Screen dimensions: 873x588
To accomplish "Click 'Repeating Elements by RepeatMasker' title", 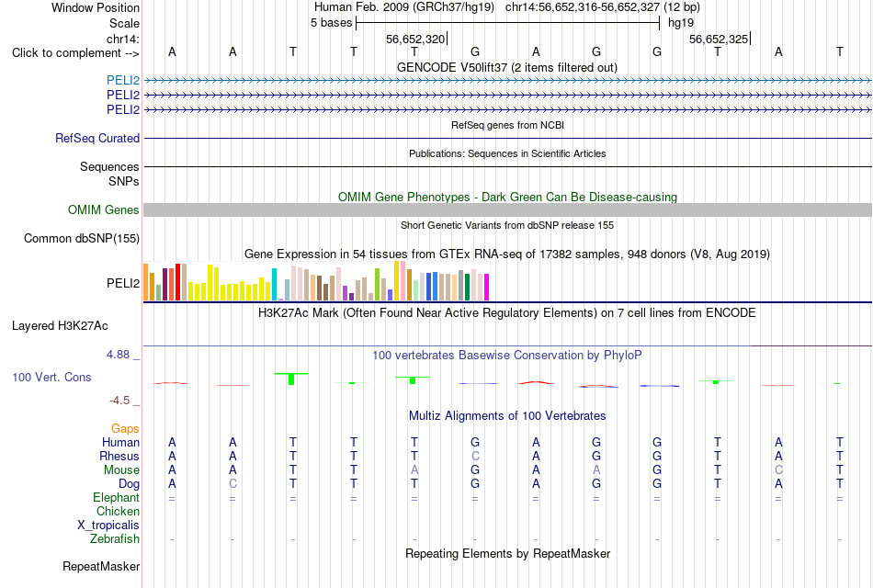I will pyautogui.click(x=508, y=553).
